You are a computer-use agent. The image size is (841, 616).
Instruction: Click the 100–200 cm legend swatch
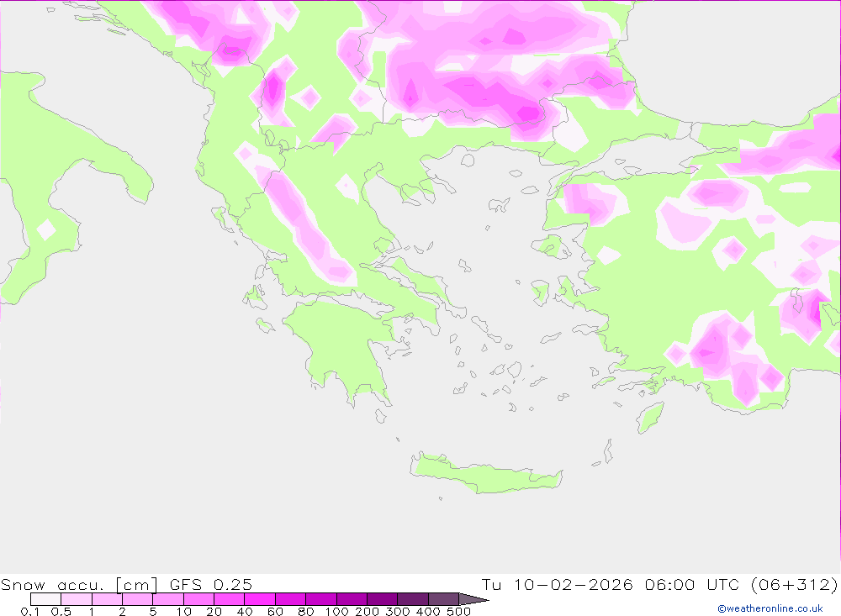(x=352, y=599)
